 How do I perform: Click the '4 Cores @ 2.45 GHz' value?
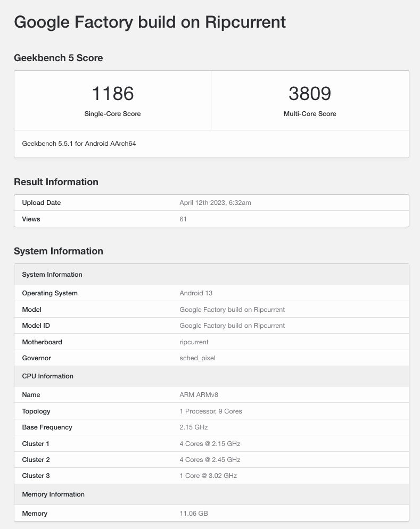tap(210, 459)
